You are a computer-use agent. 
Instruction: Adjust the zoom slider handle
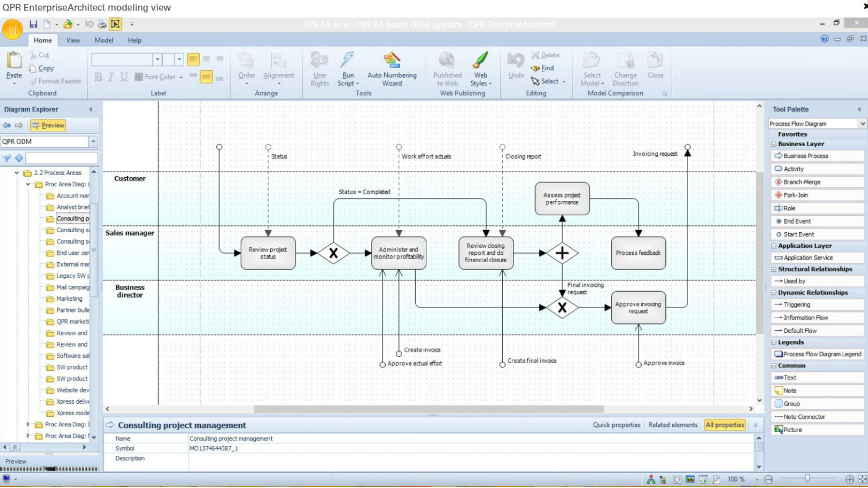807,478
